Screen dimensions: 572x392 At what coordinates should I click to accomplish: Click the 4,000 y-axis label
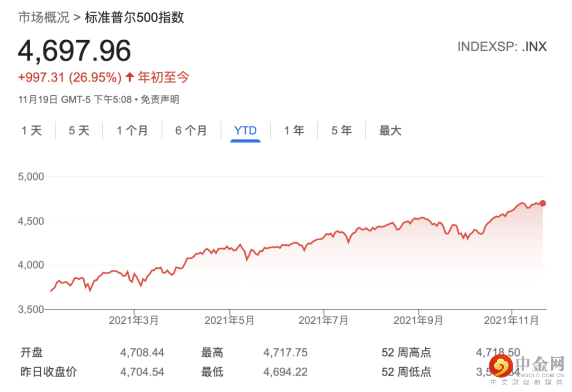click(31, 265)
